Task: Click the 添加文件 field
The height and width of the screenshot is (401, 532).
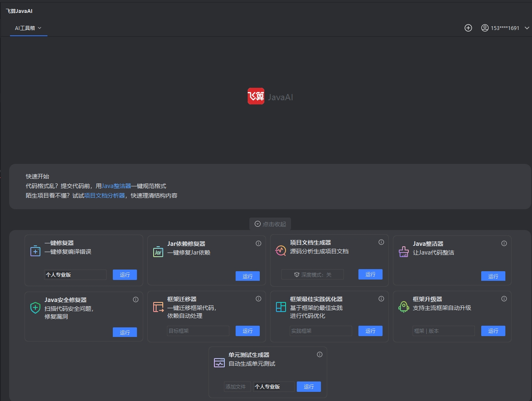Action: (x=237, y=386)
